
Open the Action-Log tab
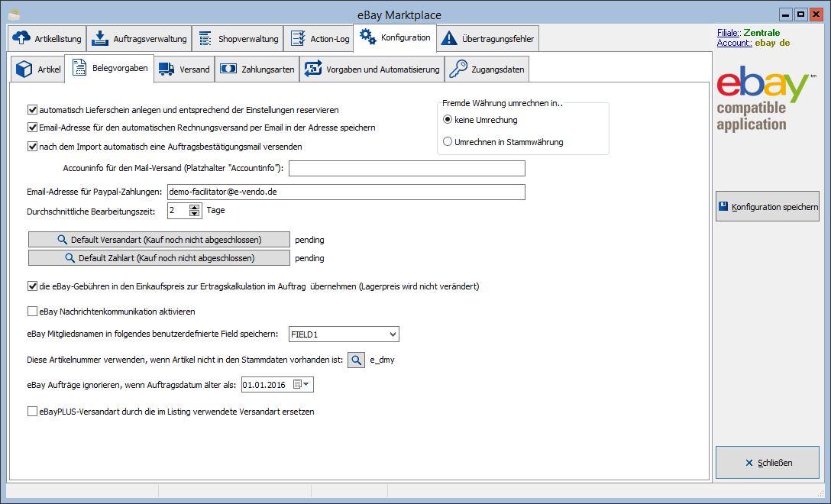point(318,39)
